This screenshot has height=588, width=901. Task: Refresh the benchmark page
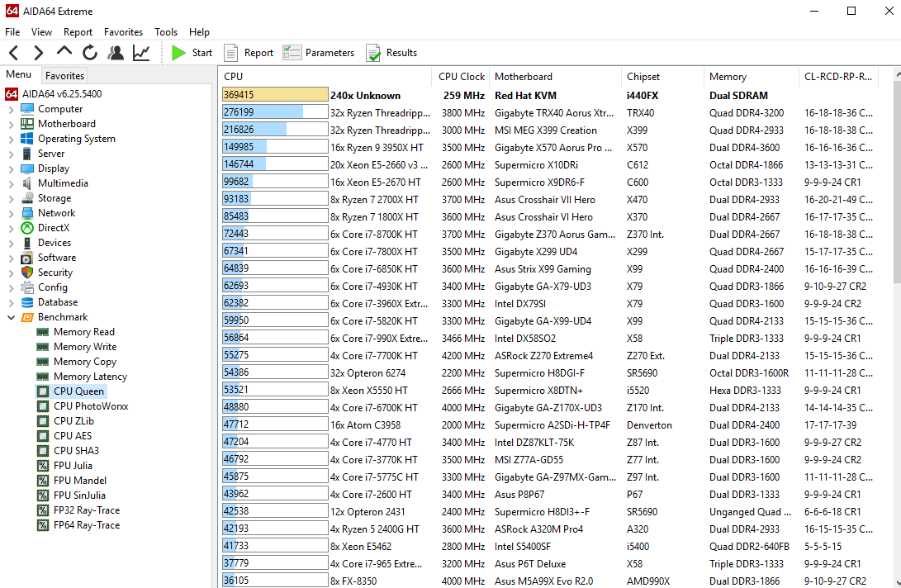tap(90, 53)
